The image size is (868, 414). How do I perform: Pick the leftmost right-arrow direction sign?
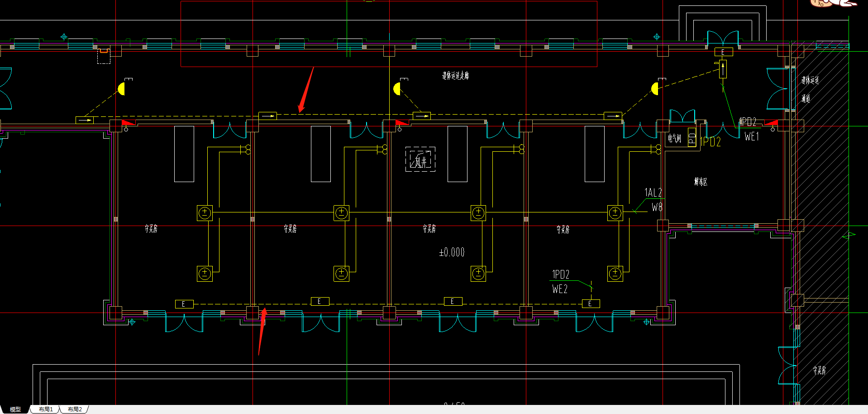click(x=85, y=120)
